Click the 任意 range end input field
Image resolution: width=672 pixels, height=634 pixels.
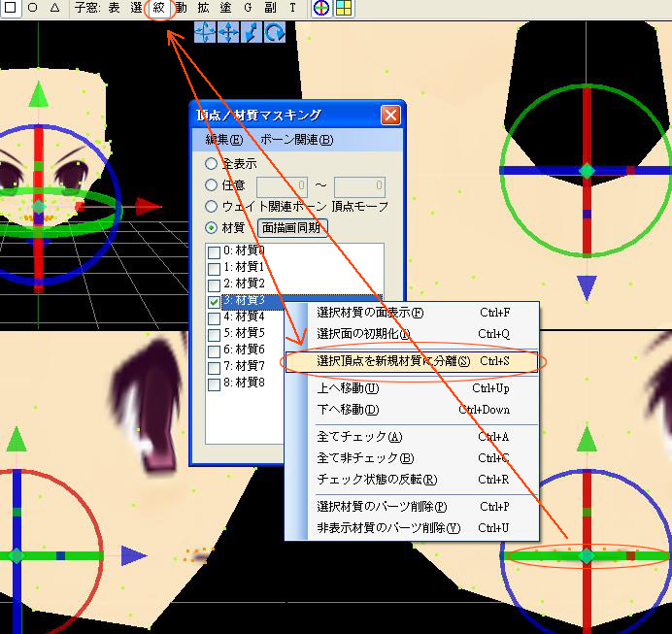[359, 186]
